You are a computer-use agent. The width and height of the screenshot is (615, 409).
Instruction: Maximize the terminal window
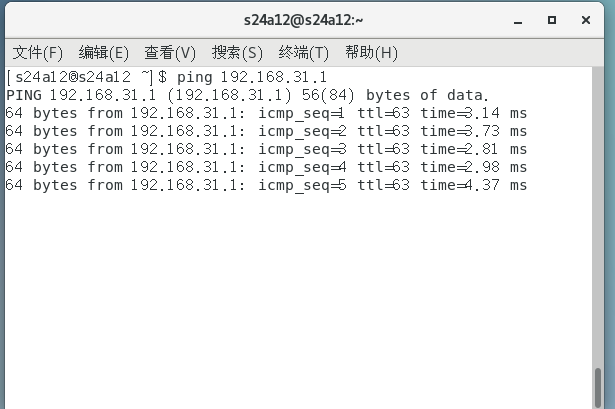tap(552, 19)
